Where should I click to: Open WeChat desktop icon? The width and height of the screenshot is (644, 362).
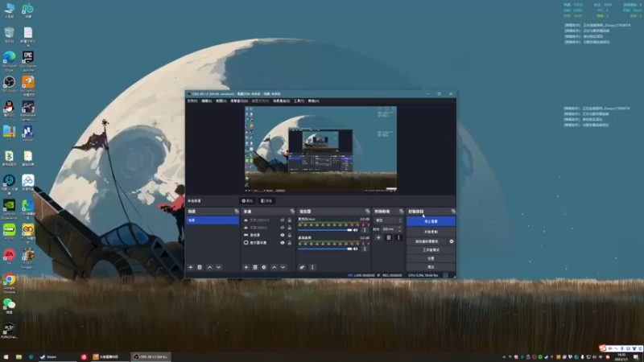9,306
